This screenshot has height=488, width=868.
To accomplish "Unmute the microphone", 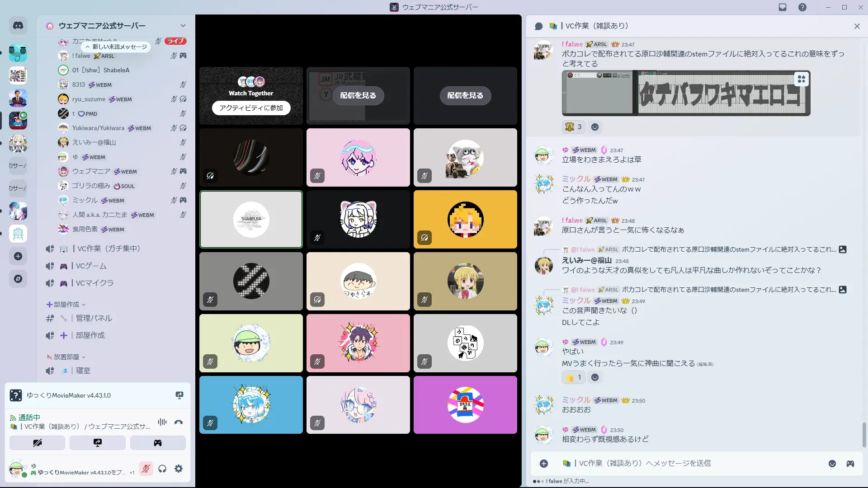I will click(146, 469).
